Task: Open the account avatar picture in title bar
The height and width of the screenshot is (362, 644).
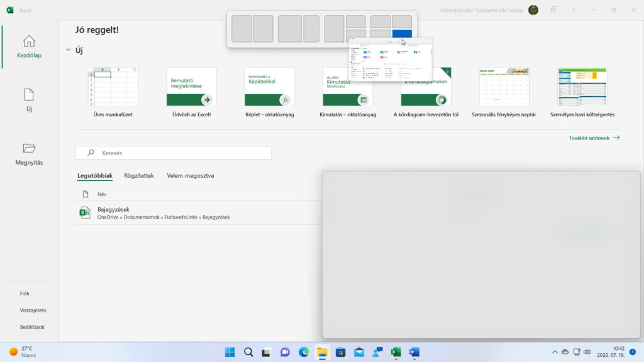Action: [x=533, y=10]
